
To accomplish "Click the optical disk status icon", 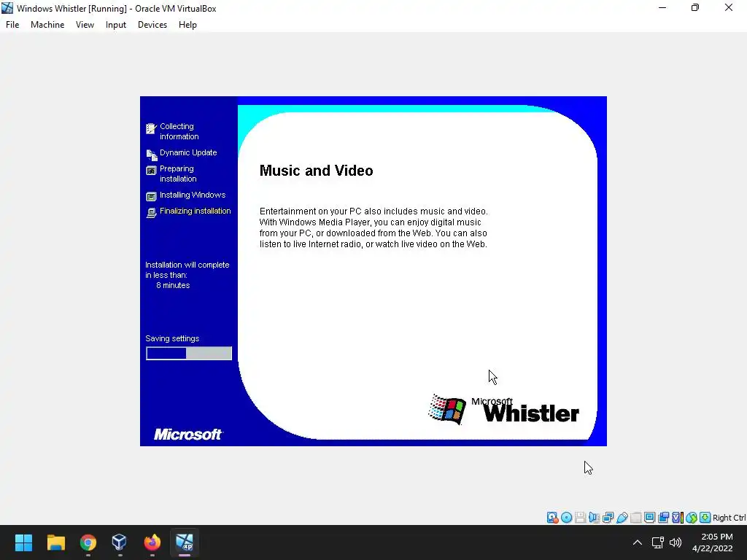I will tap(566, 518).
